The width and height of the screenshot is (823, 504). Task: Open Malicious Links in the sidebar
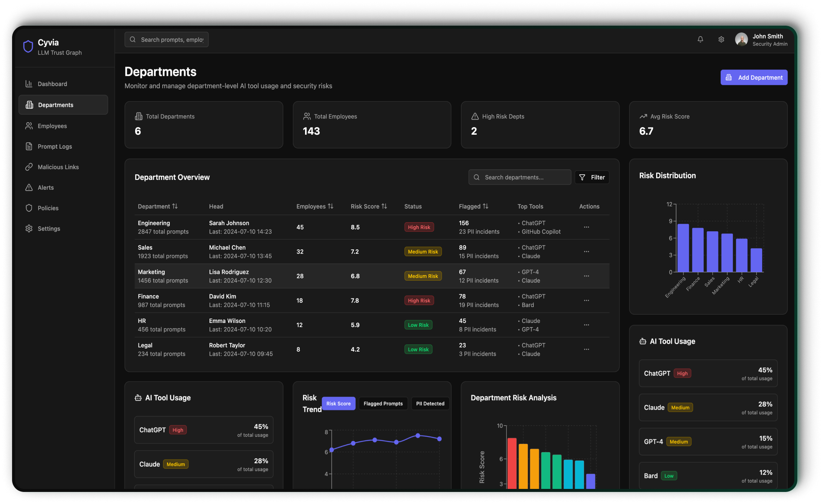(x=58, y=167)
